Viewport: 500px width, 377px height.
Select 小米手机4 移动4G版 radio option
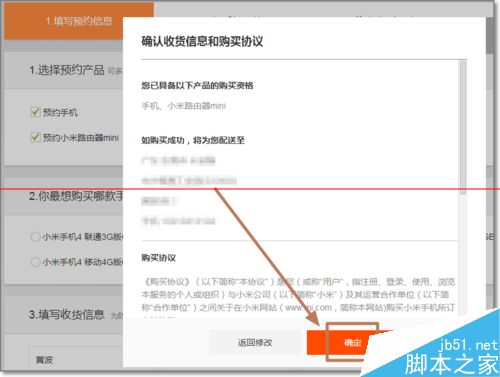pyautogui.click(x=35, y=262)
